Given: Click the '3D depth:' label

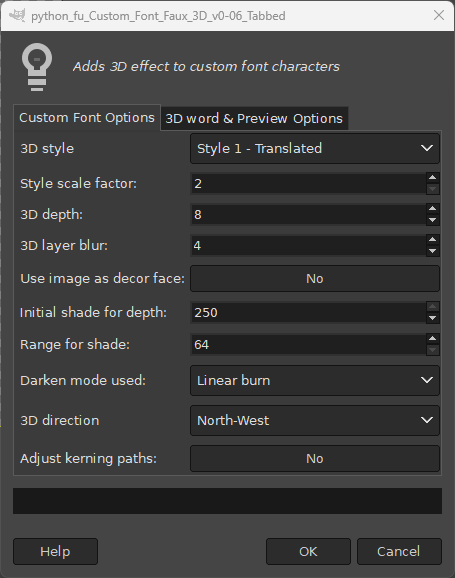Looking at the screenshot, I should pos(52,215).
